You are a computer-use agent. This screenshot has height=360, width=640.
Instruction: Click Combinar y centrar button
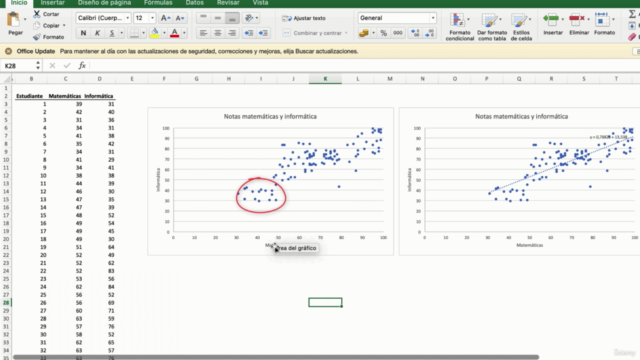point(315,33)
